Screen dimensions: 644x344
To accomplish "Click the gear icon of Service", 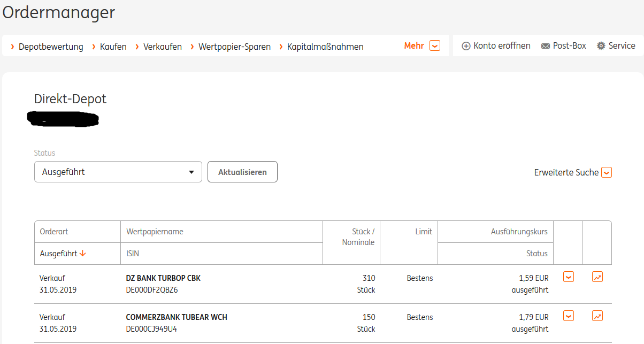I will click(x=601, y=46).
